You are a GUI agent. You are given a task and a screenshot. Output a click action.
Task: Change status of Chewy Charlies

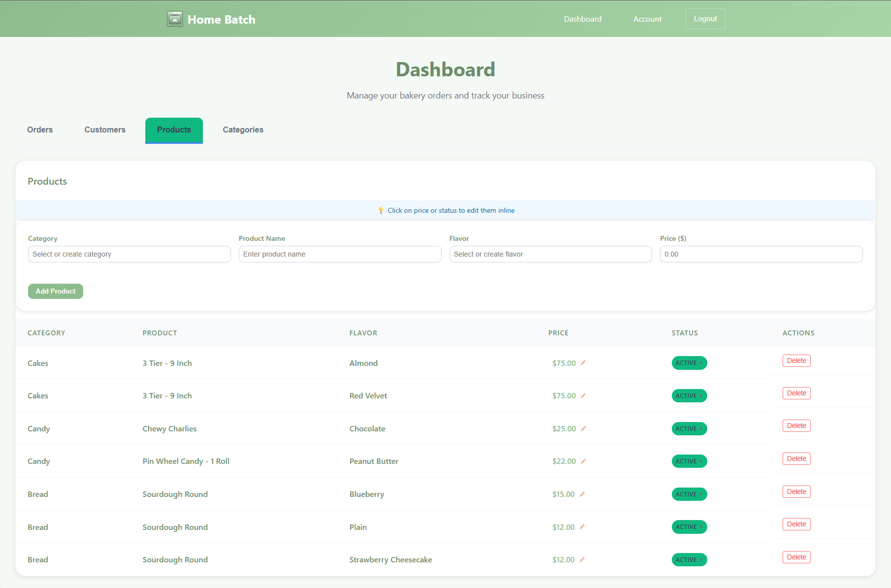pyautogui.click(x=689, y=428)
